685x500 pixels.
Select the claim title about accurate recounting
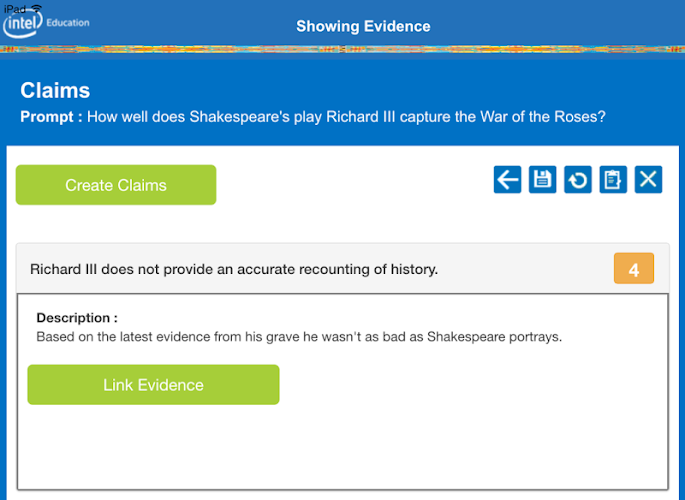[x=234, y=269]
